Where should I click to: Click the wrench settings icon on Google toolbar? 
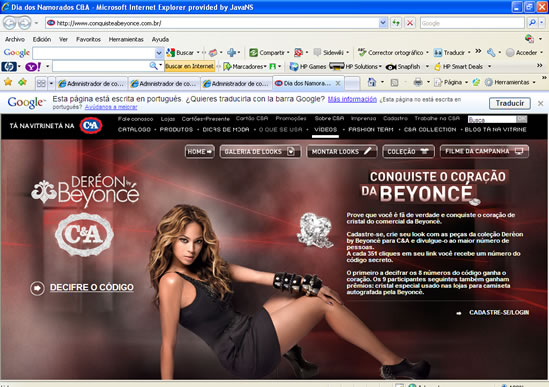tap(491, 53)
